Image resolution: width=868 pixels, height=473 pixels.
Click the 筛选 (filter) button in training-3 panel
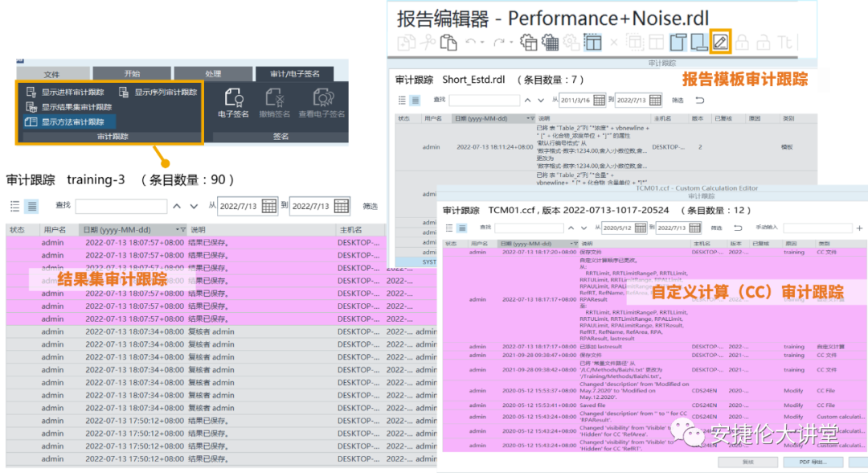tap(370, 206)
